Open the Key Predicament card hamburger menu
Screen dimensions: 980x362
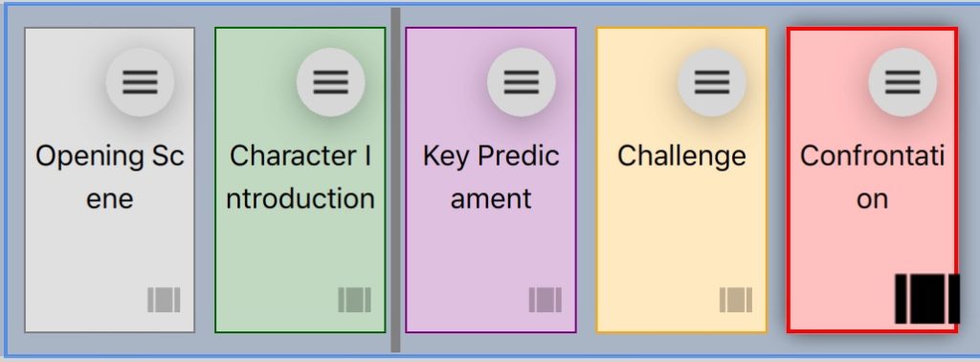[x=522, y=82]
